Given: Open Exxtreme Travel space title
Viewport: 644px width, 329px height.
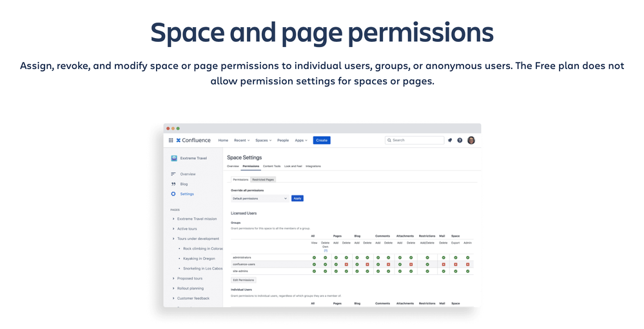Looking at the screenshot, I should click(x=193, y=158).
